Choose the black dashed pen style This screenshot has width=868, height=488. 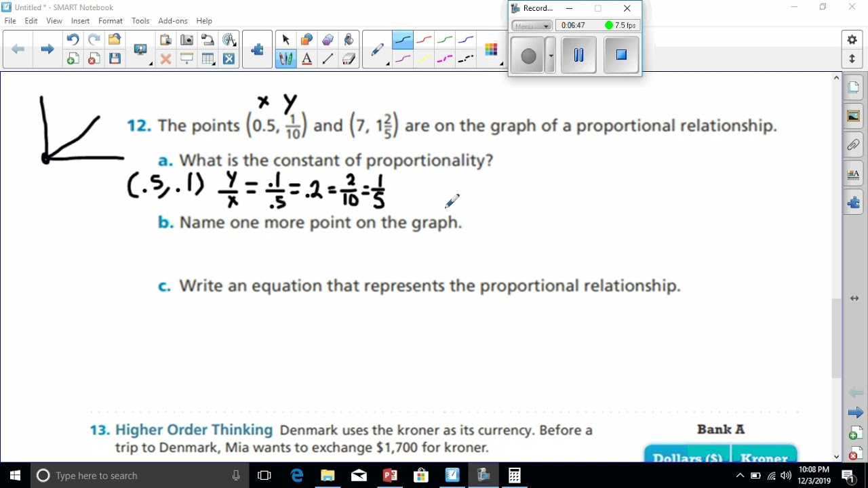pos(466,59)
